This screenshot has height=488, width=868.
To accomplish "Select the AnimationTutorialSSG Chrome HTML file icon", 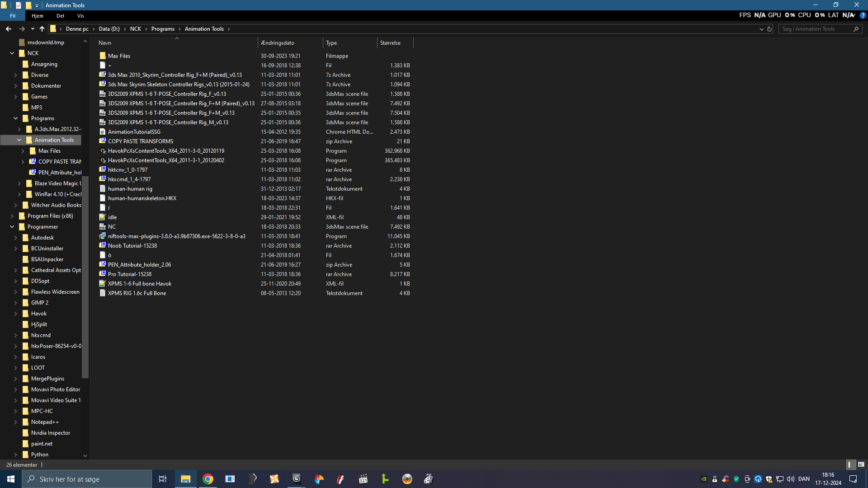I will (x=103, y=132).
